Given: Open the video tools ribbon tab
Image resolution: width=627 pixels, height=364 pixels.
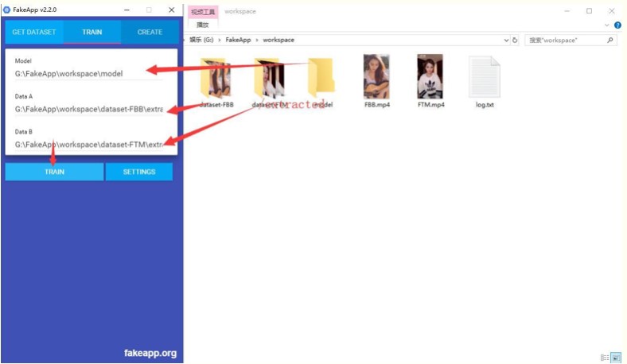Looking at the screenshot, I should pos(203,12).
